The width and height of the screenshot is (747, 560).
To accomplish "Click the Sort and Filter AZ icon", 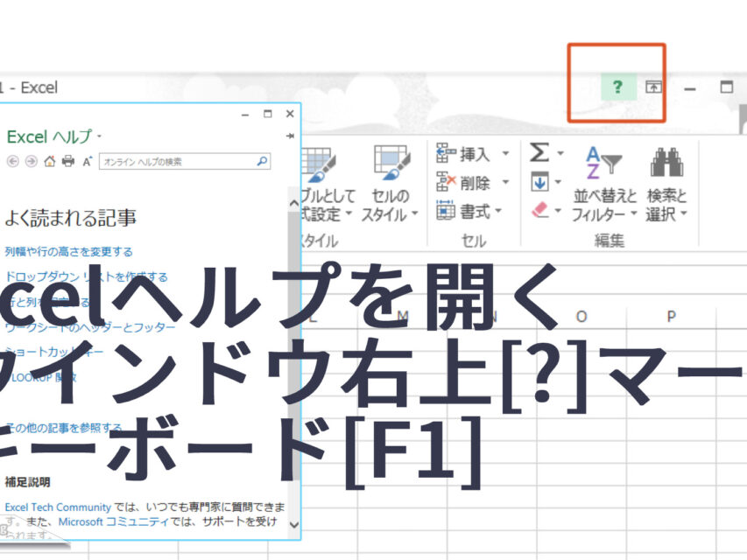I will 603,163.
